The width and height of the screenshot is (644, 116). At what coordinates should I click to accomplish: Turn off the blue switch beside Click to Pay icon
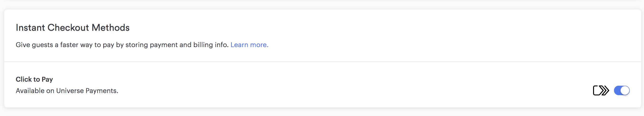(x=622, y=90)
